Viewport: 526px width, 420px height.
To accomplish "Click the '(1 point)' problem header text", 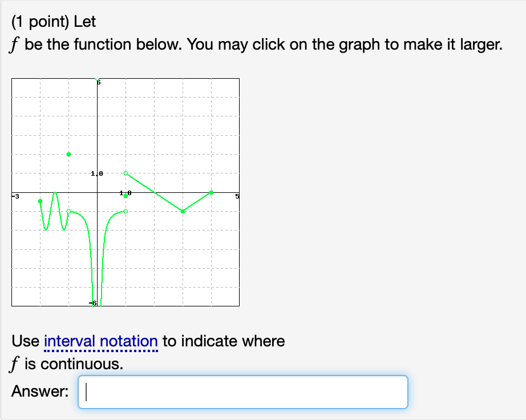I will [x=41, y=21].
